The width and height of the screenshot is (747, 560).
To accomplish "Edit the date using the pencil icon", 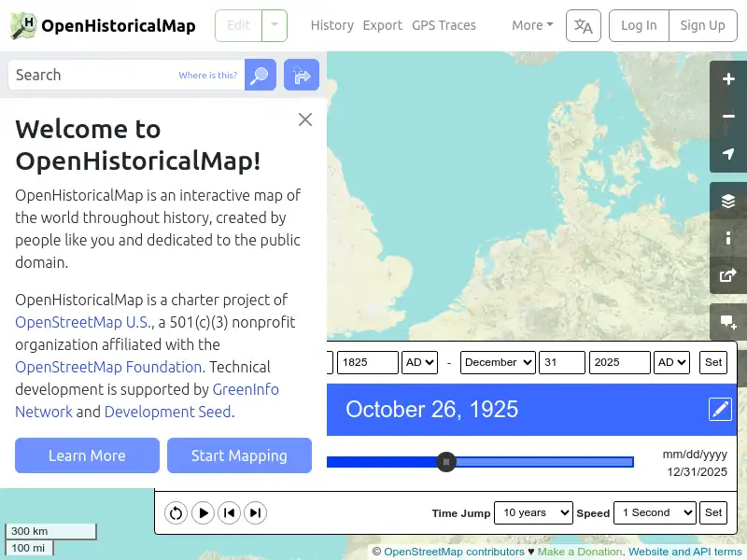I will [x=720, y=409].
